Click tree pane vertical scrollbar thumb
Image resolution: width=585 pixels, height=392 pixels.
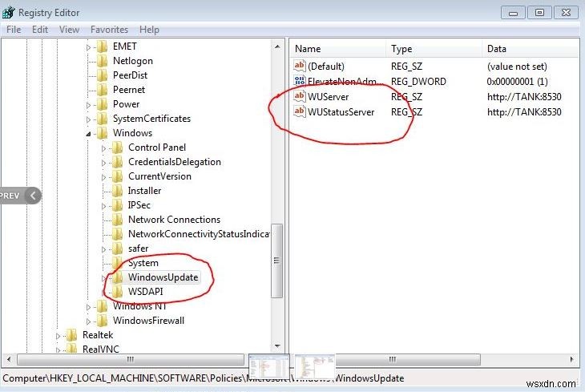[276, 261]
